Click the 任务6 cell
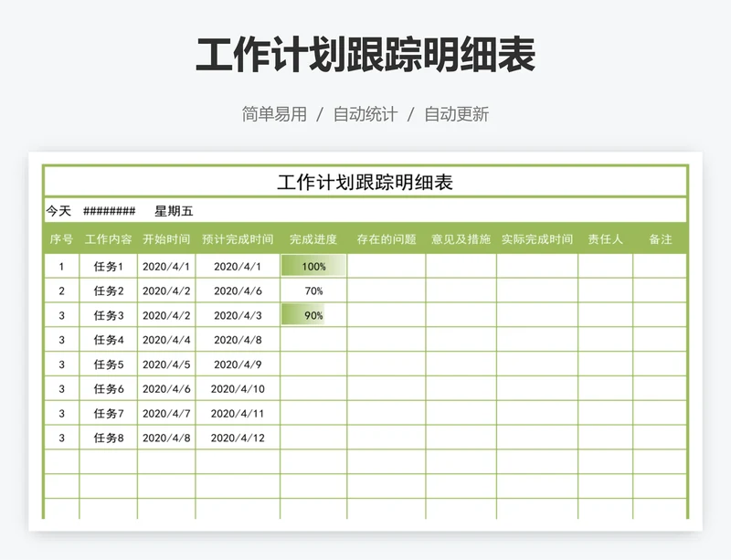 pyautogui.click(x=108, y=389)
